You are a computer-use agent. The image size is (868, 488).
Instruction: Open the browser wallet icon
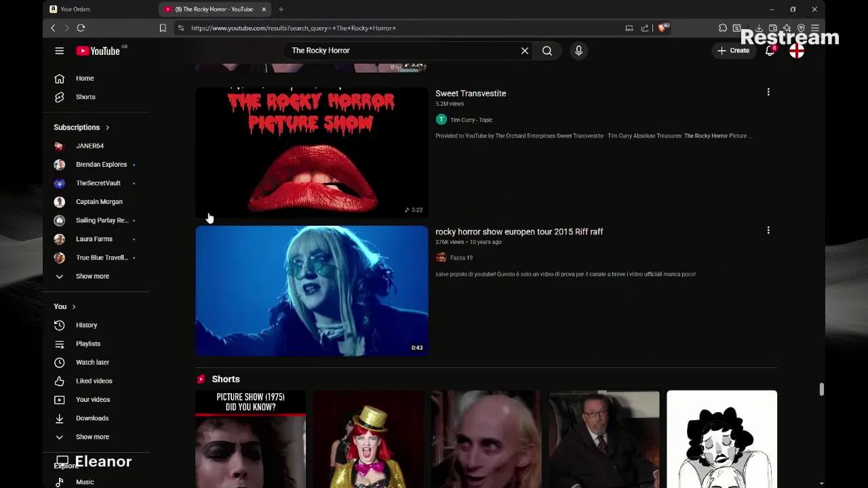773,28
